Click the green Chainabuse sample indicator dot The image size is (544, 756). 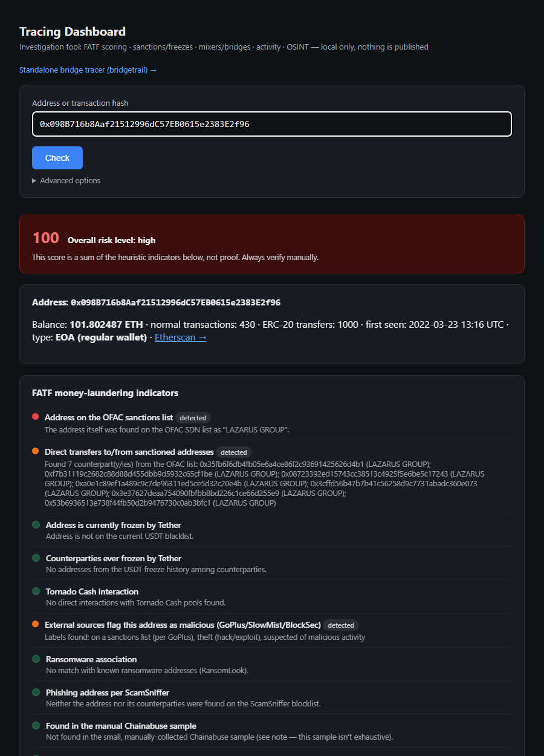click(x=36, y=725)
